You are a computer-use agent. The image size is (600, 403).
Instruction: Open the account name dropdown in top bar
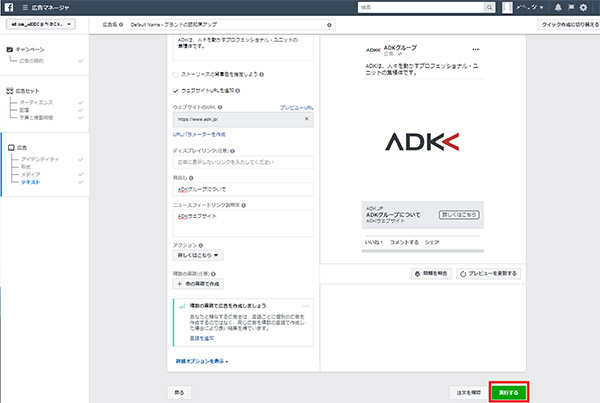530,7
